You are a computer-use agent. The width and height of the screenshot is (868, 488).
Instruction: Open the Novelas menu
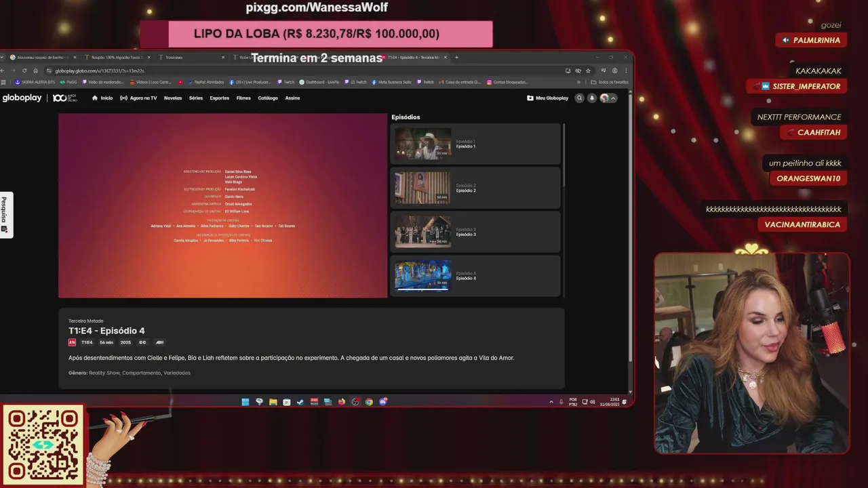click(x=173, y=98)
